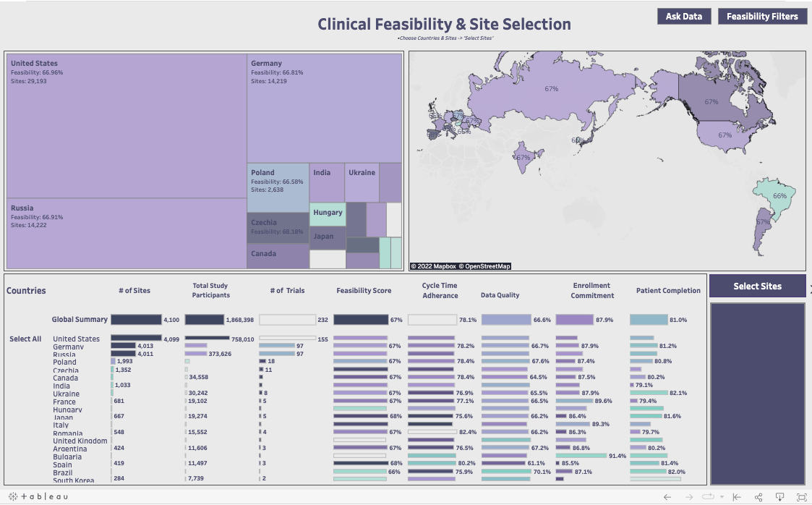Open Feasibility Filters button
Screen dimensions: 812x505
[x=762, y=16]
